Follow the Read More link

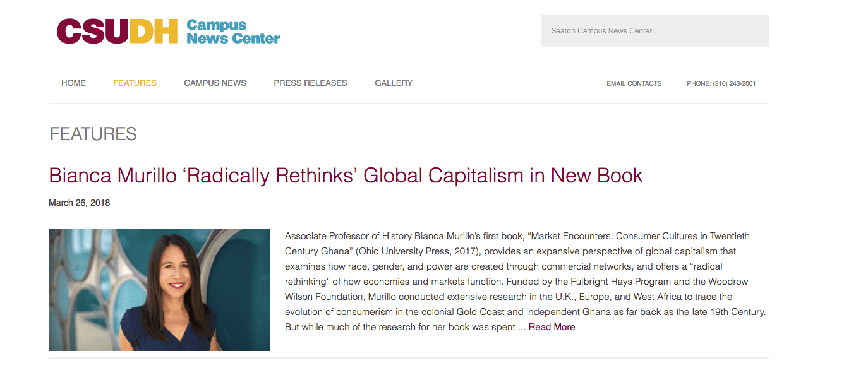click(x=552, y=327)
